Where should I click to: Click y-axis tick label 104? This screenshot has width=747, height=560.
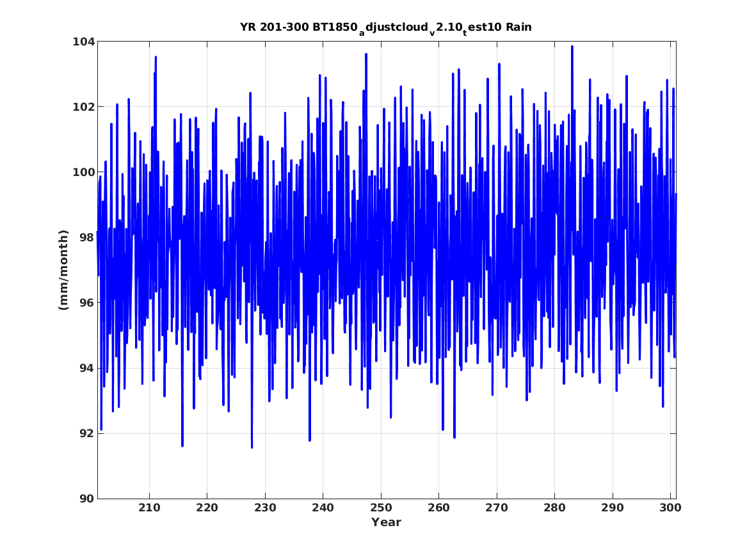point(83,42)
